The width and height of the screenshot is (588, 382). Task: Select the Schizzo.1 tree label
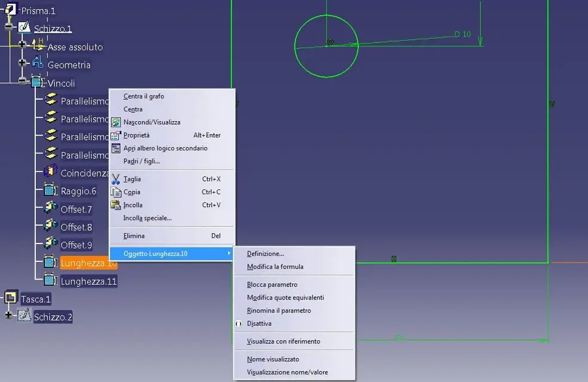(53, 29)
